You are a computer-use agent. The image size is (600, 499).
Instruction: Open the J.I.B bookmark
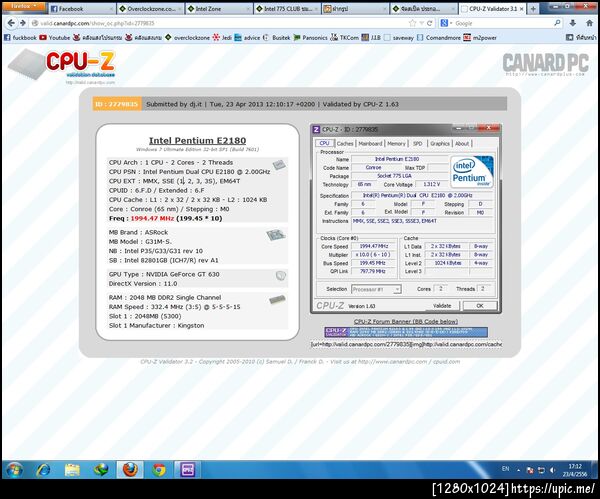371,38
